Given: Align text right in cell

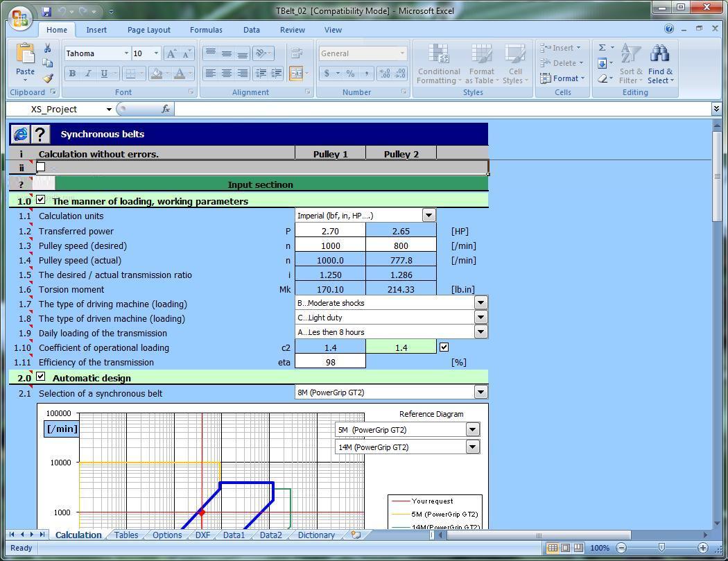Looking at the screenshot, I should click(243, 74).
